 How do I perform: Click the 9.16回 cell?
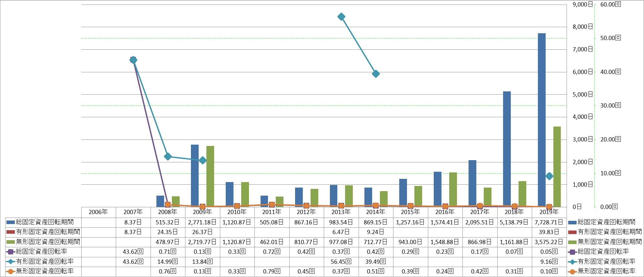(x=549, y=262)
